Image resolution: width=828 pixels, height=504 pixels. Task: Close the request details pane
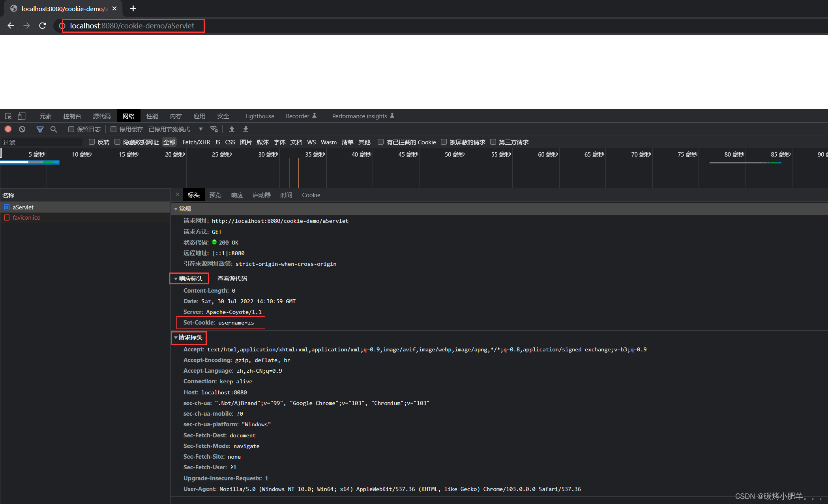[x=178, y=194]
